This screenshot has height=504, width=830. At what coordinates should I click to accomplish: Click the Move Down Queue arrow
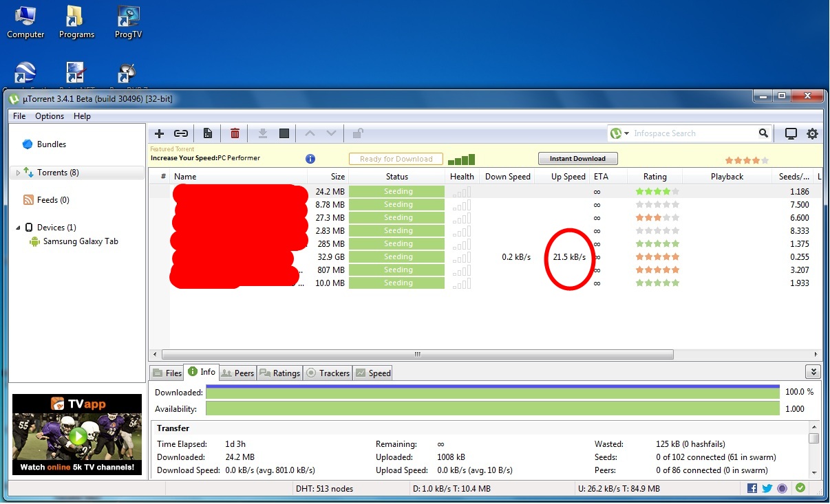[331, 133]
